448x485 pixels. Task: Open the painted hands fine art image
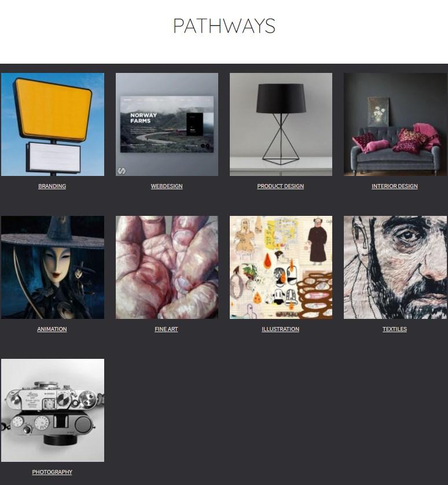(167, 267)
